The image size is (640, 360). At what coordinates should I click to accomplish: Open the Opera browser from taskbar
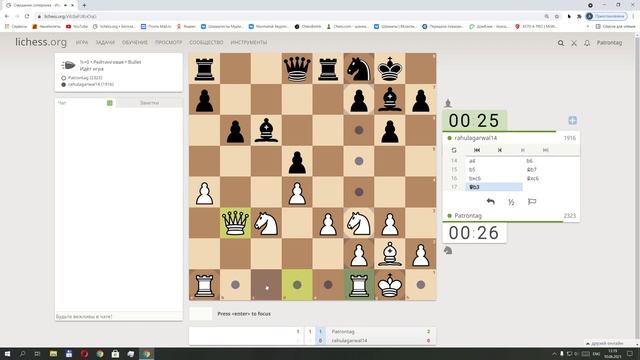pyautogui.click(x=84, y=353)
